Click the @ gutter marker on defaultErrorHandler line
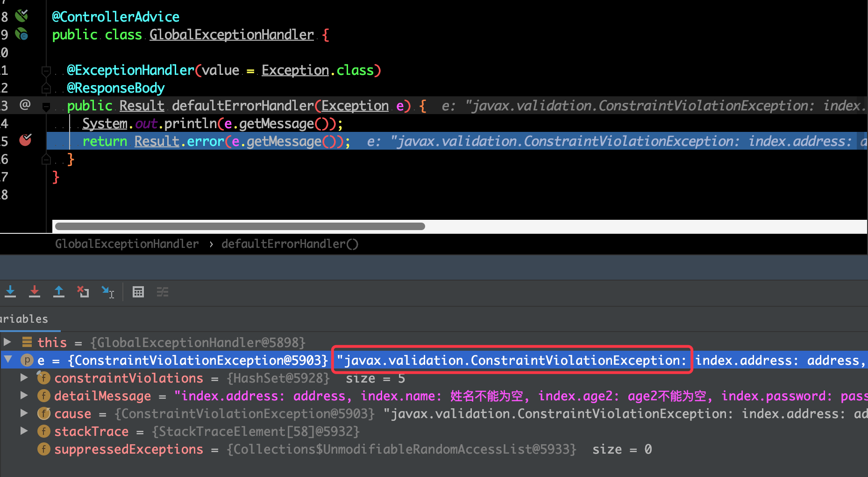The image size is (868, 477). coord(25,104)
